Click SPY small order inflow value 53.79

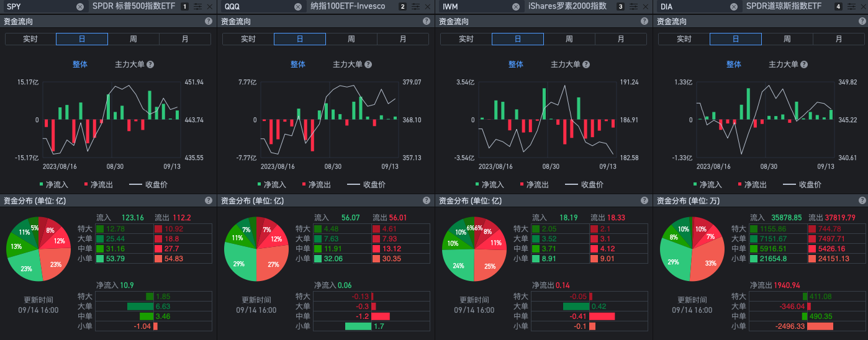coord(115,259)
